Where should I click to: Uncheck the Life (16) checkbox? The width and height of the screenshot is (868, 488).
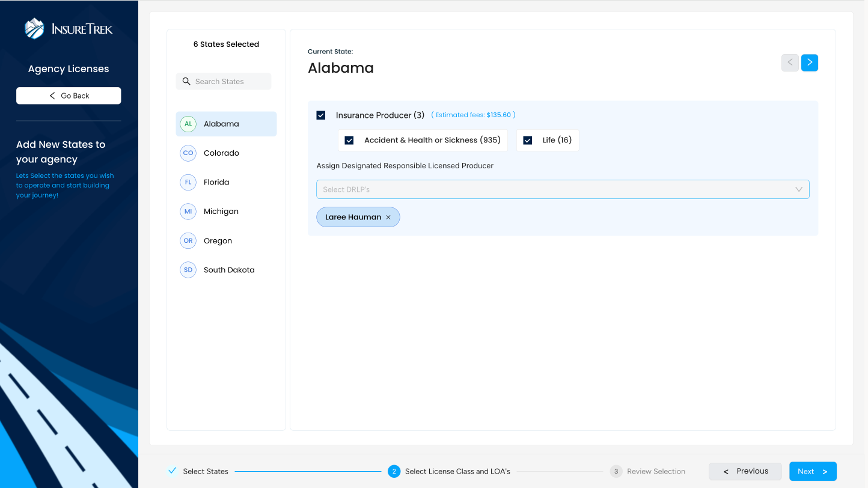(x=528, y=141)
